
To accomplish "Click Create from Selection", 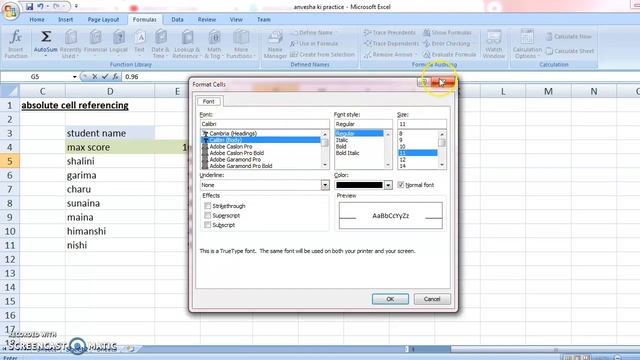I will [322, 54].
